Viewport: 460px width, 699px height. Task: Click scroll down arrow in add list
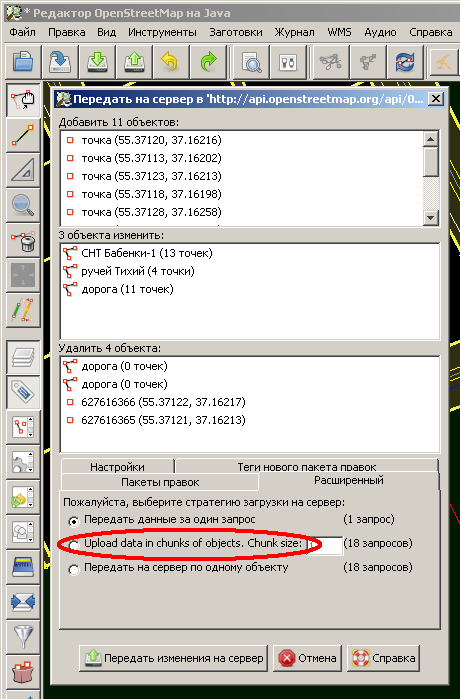431,218
